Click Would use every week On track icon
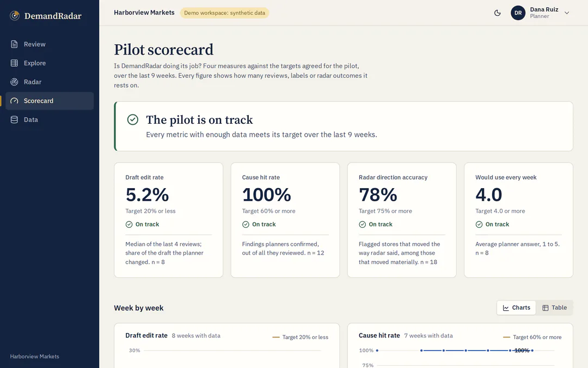This screenshot has height=368, width=588. click(479, 224)
